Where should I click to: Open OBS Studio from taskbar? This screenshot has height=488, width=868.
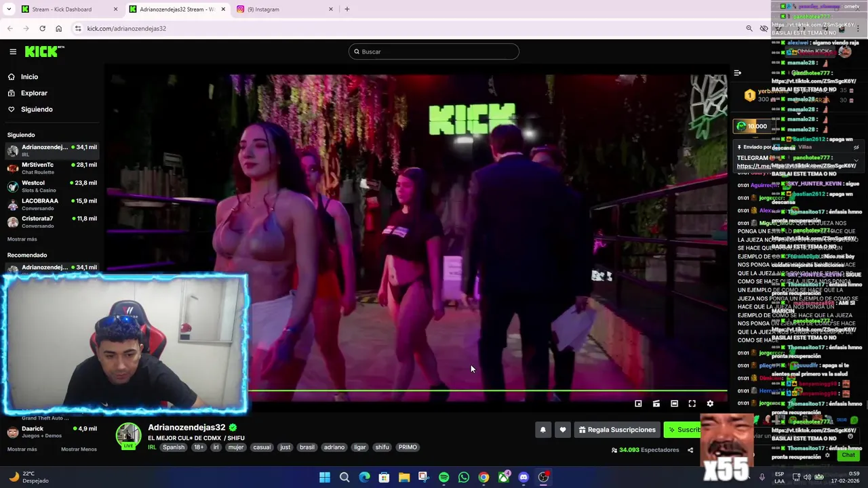(x=543, y=477)
